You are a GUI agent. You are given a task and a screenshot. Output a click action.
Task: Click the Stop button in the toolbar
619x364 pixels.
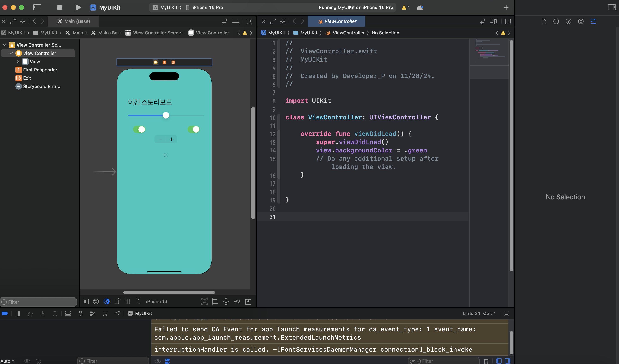(x=59, y=7)
